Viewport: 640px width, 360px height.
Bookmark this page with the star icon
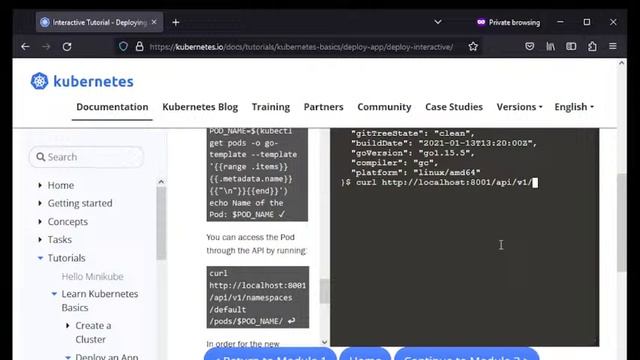tap(473, 47)
